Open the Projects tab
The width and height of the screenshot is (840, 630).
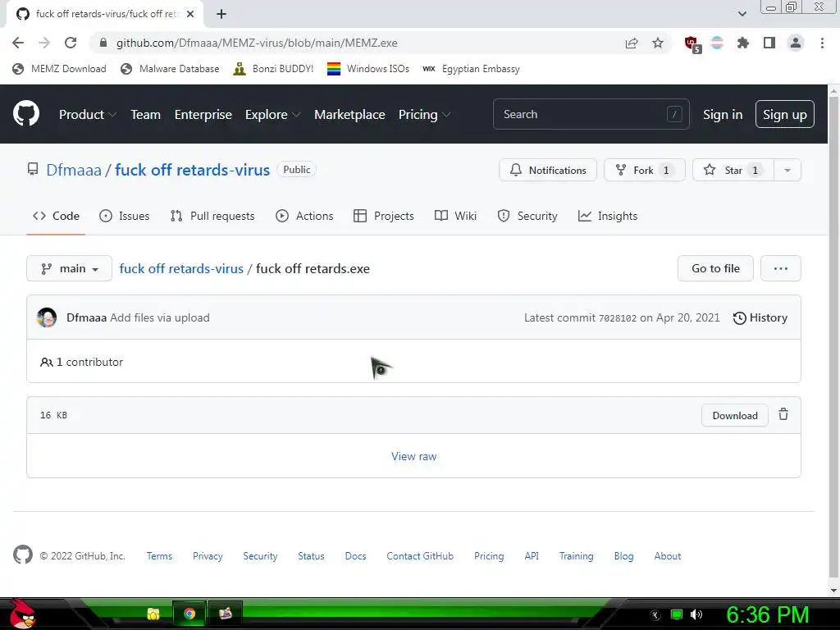[x=384, y=216]
